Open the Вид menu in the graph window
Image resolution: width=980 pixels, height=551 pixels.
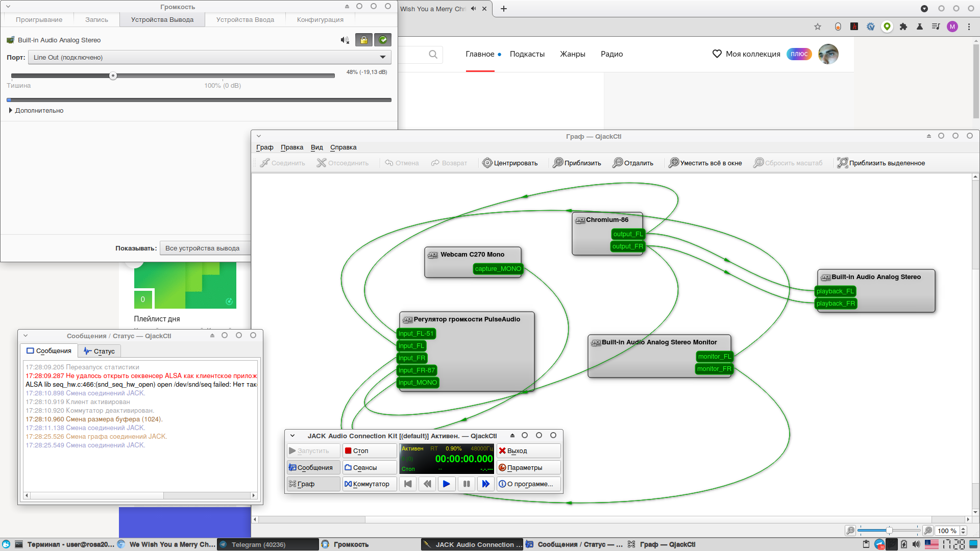coord(316,147)
